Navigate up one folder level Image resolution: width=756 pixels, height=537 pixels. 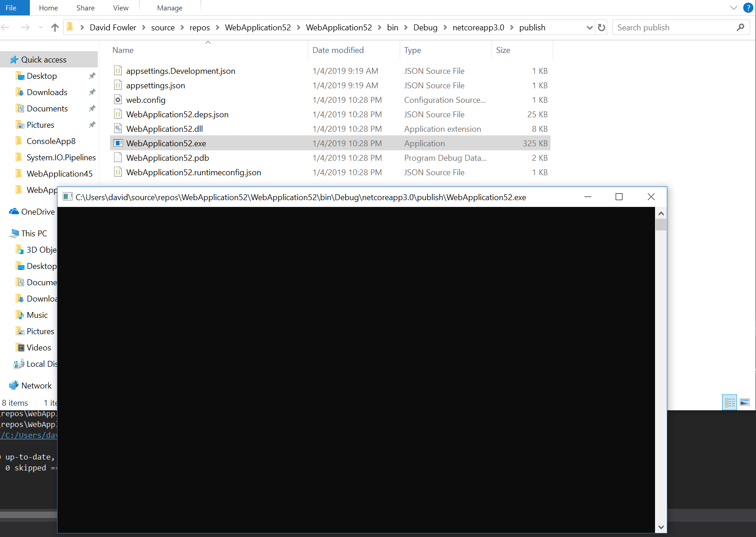click(x=55, y=27)
